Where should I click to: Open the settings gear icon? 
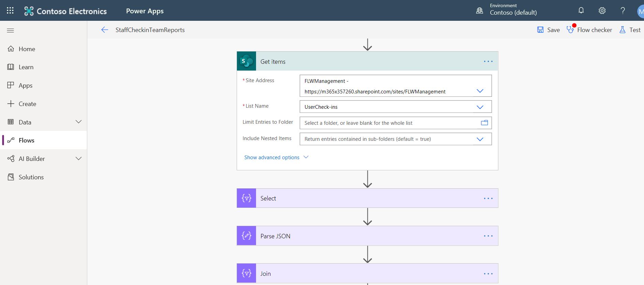click(602, 11)
